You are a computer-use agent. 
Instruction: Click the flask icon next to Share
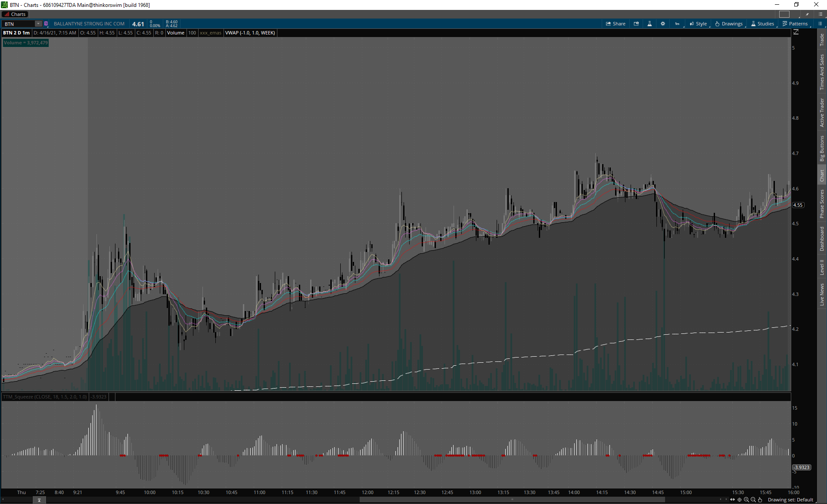(650, 24)
